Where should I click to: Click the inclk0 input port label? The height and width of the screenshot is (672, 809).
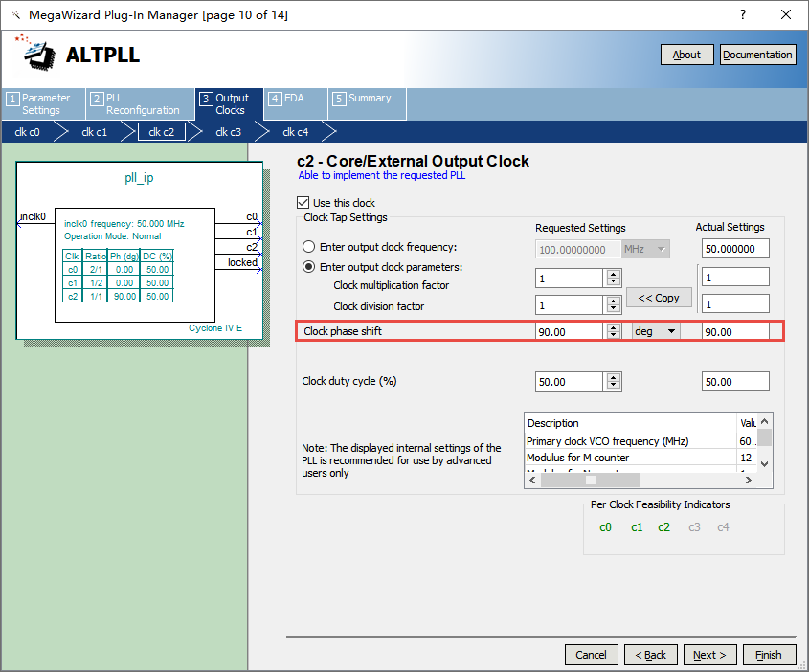(33, 216)
